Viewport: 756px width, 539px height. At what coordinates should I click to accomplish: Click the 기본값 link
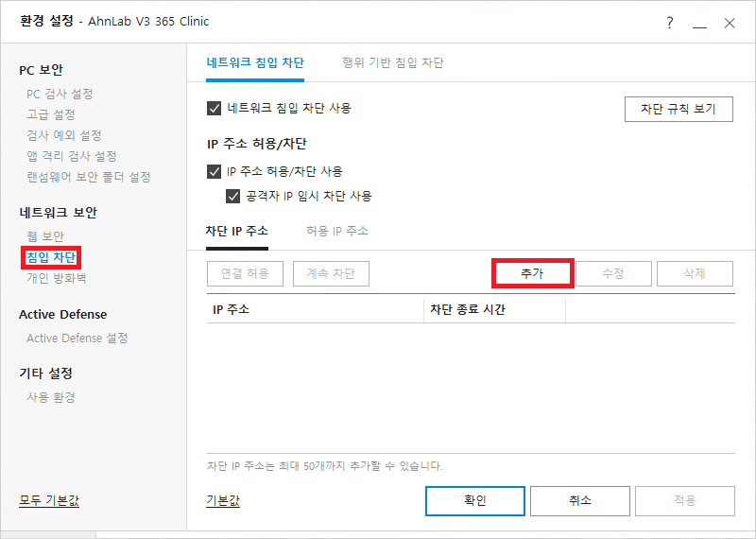click(223, 500)
